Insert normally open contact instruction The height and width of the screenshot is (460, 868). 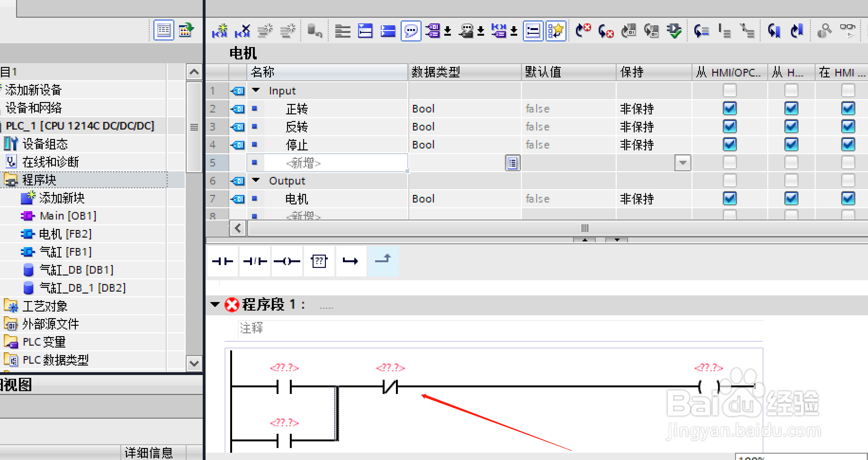coord(222,261)
